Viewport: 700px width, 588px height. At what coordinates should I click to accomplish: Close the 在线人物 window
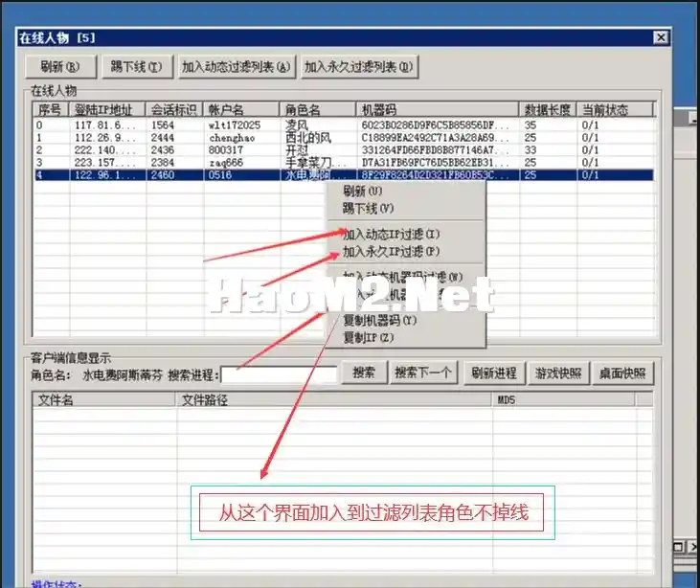pyautogui.click(x=661, y=37)
